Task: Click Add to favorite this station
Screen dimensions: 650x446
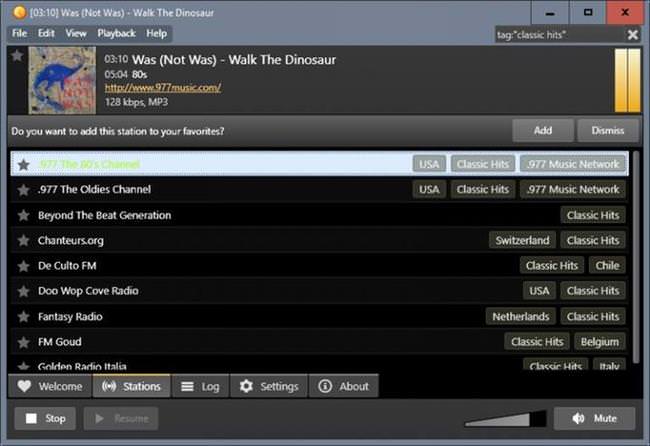Action: pos(543,131)
